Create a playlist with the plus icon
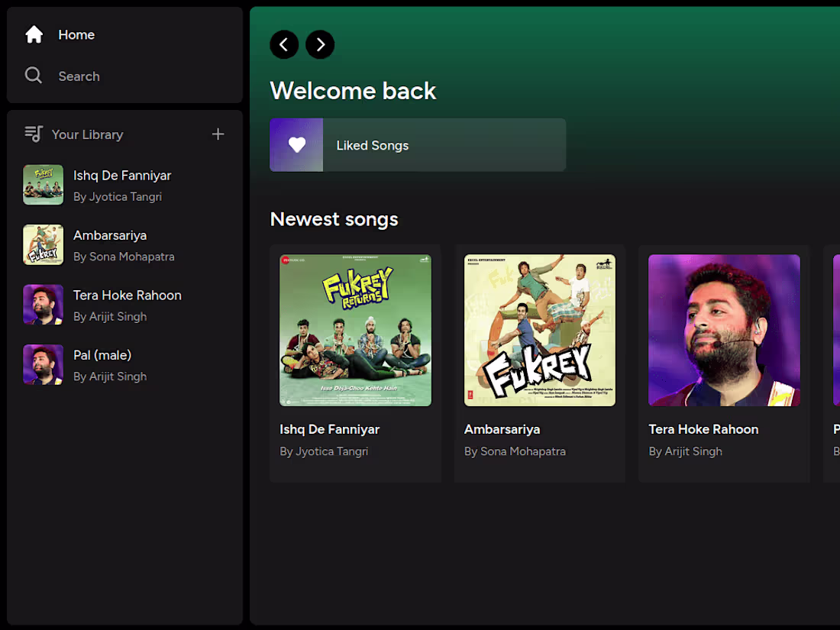840x630 pixels. 218,134
